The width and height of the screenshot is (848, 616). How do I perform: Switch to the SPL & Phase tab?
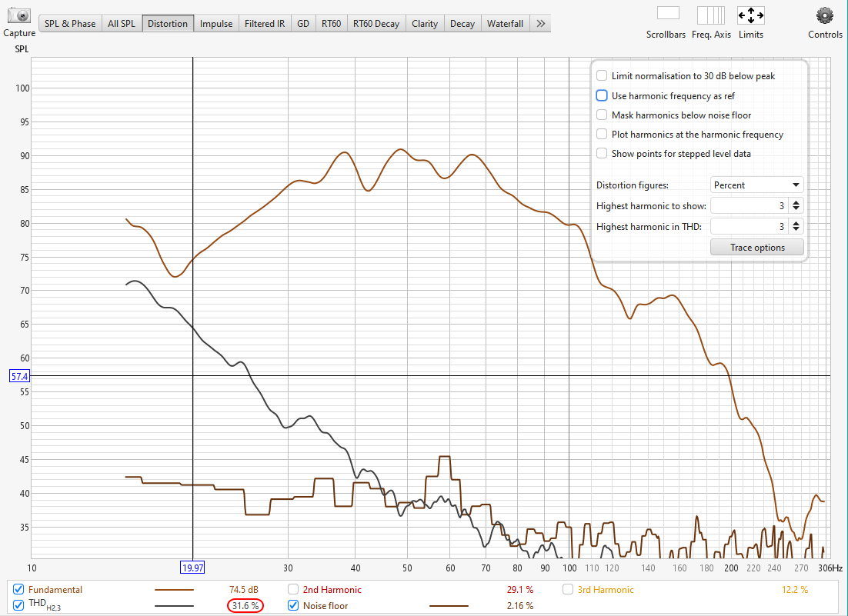[70, 23]
